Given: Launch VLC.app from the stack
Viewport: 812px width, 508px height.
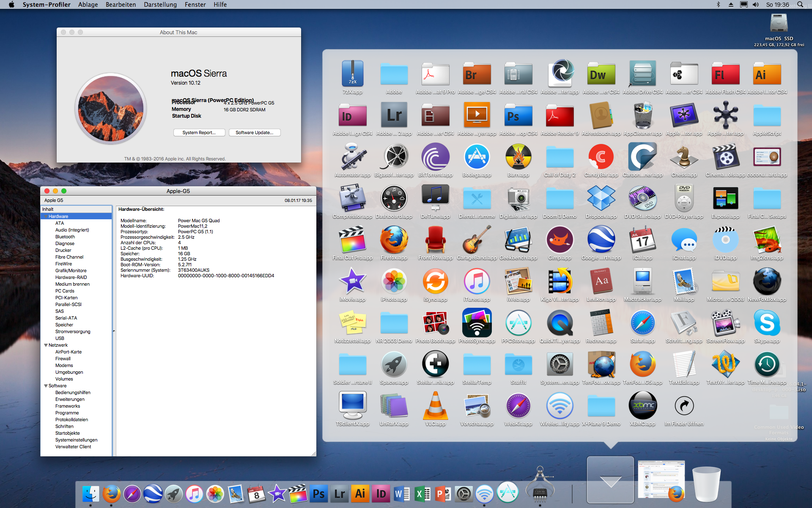Looking at the screenshot, I should (435, 406).
